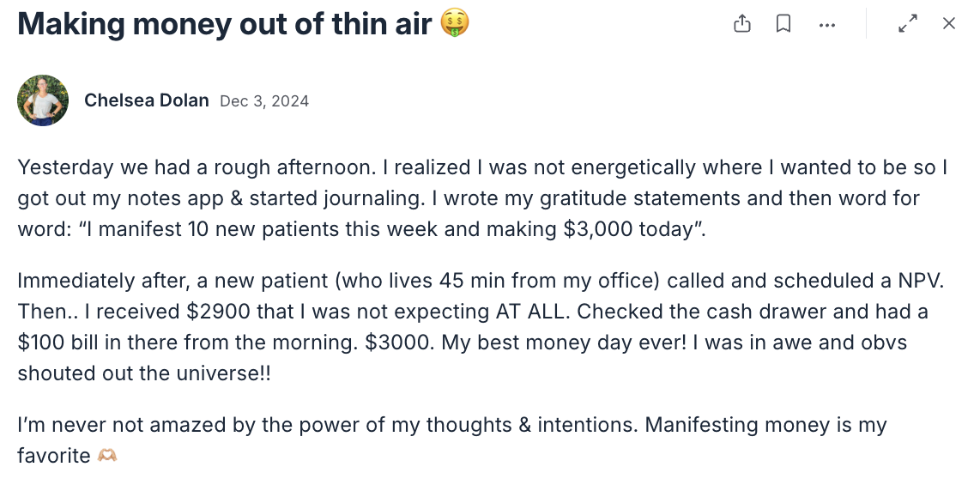Click the author name Chelsea Dolan
The height and width of the screenshot is (479, 980).
(x=146, y=100)
